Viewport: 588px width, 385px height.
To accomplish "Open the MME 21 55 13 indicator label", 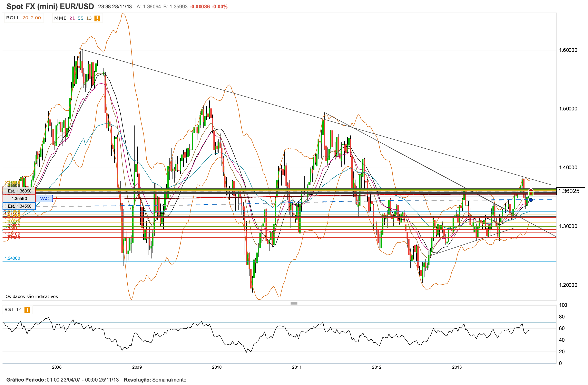I will (73, 18).
